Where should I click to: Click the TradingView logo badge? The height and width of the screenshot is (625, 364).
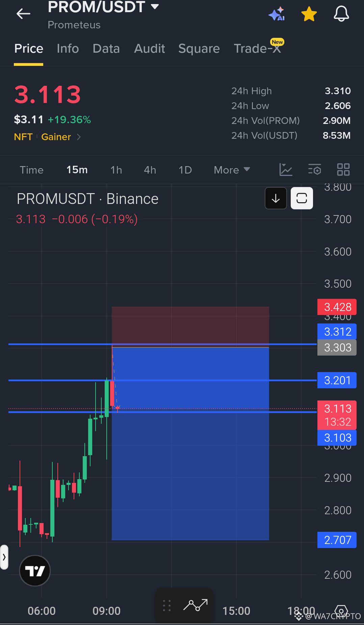tap(35, 571)
